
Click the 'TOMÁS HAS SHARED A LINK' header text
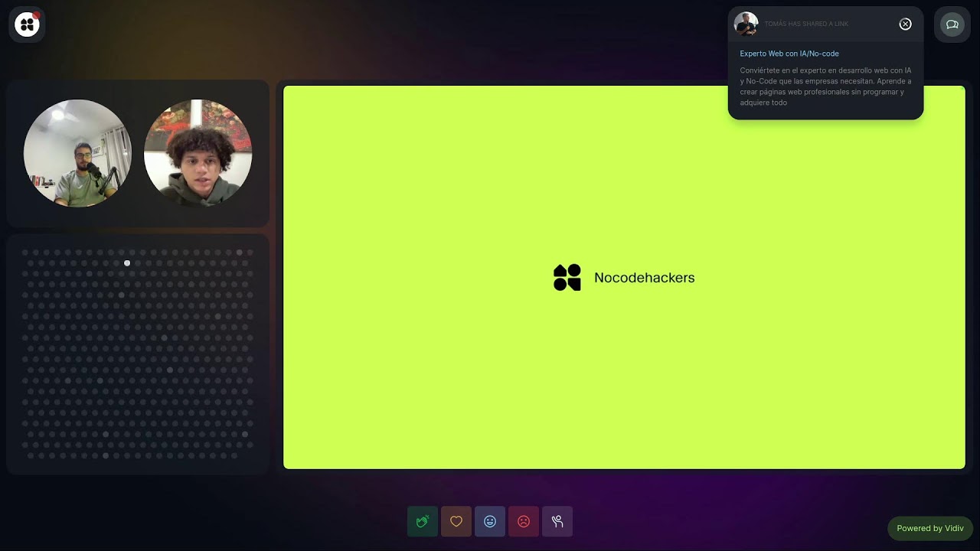806,24
